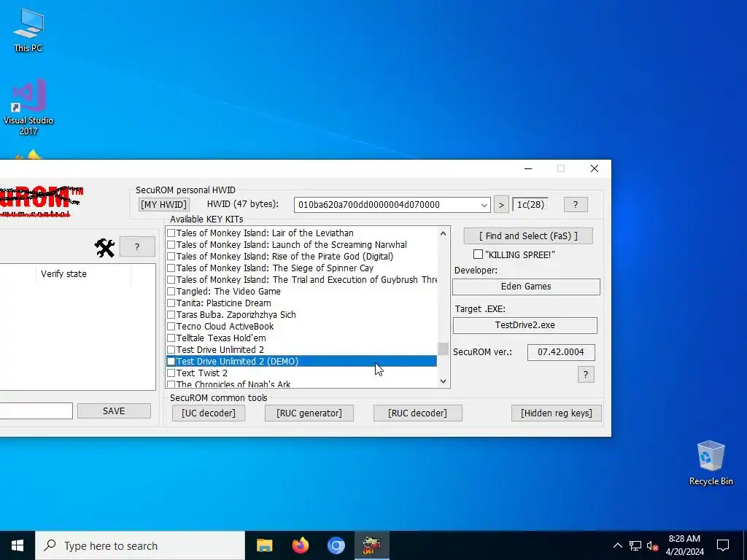Open the [RUC decoder] tool
The image size is (747, 560).
tap(418, 413)
